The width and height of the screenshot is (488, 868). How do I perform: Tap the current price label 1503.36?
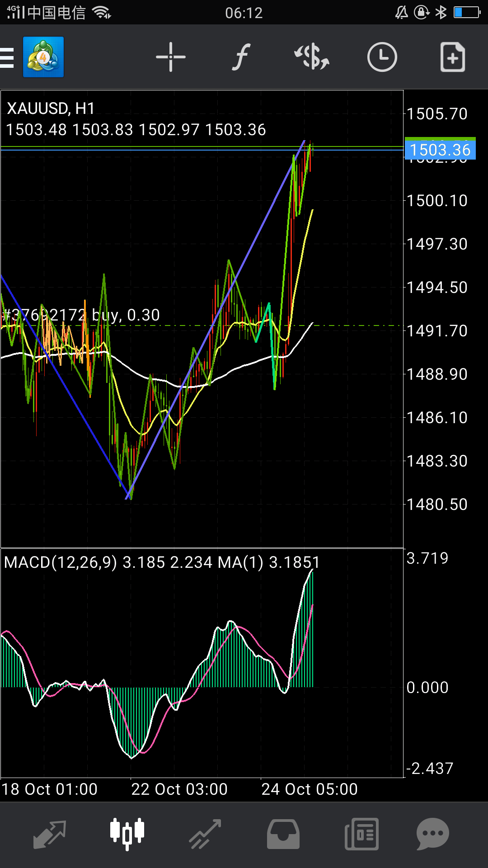pos(440,150)
